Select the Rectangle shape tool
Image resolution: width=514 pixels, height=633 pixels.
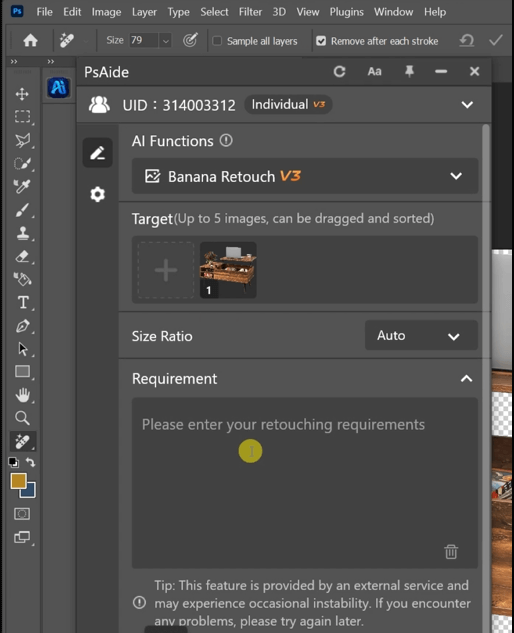coord(22,371)
